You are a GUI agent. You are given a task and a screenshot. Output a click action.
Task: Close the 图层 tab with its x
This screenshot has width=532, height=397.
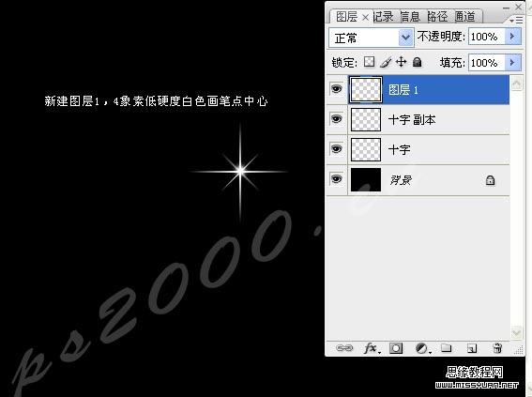pos(365,17)
